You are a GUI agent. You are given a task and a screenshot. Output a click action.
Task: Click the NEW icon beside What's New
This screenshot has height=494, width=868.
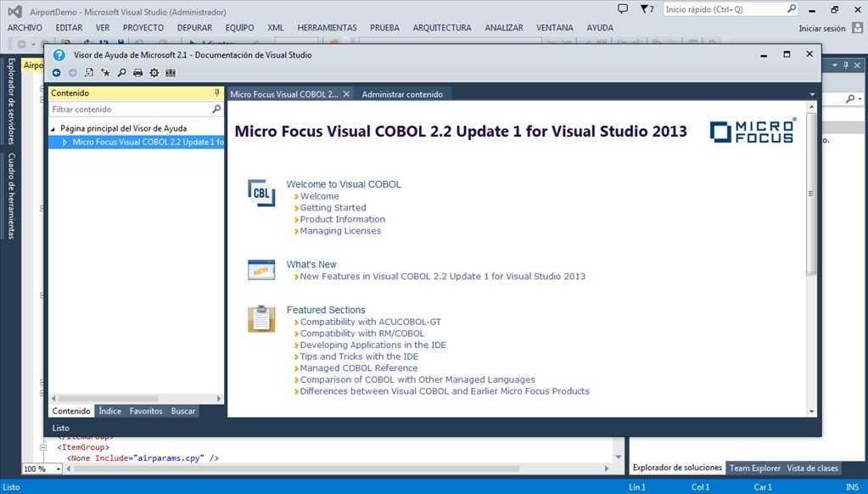pos(261,270)
